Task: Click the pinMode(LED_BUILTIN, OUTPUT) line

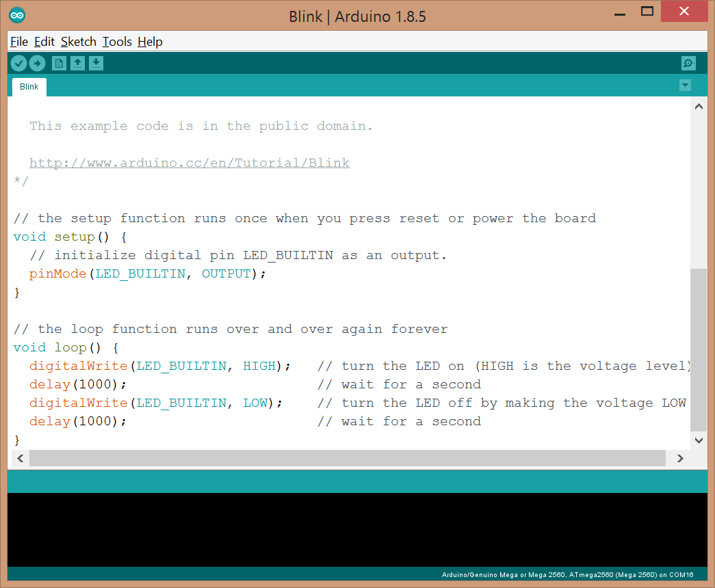Action: point(147,274)
